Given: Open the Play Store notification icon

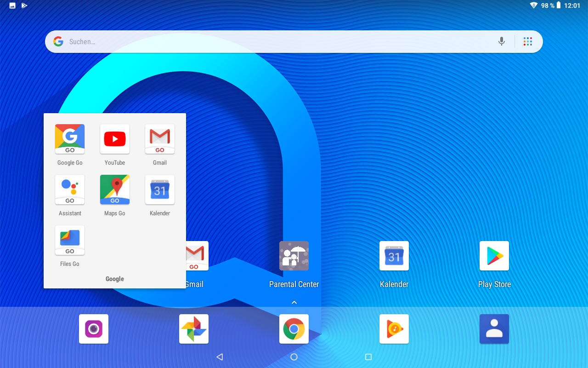Looking at the screenshot, I should pos(24,6).
